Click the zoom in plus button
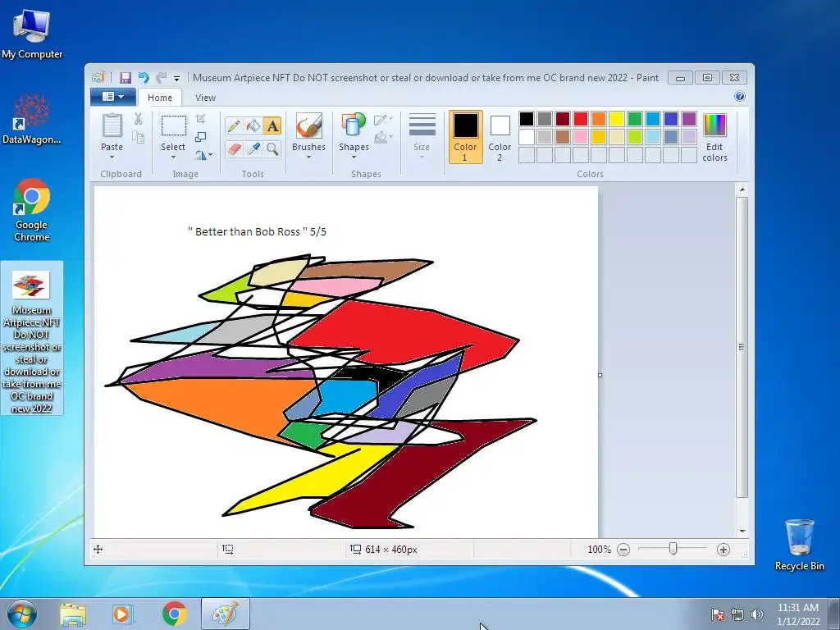 [724, 549]
